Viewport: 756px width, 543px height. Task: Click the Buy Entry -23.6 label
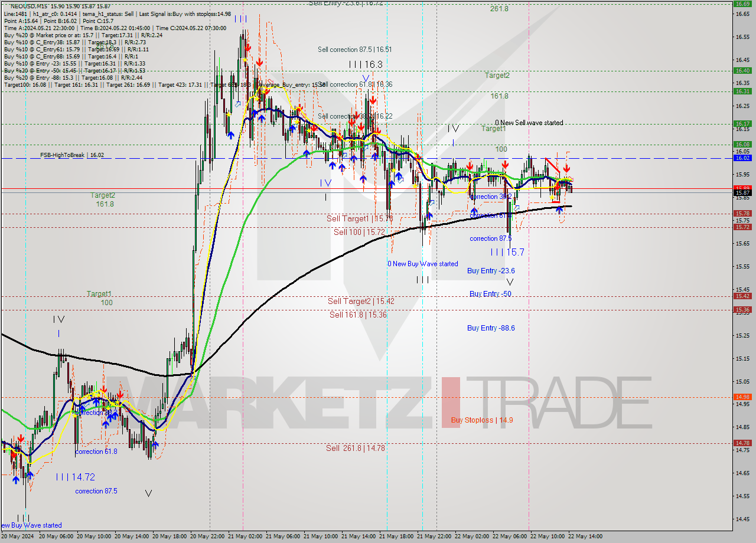[491, 271]
